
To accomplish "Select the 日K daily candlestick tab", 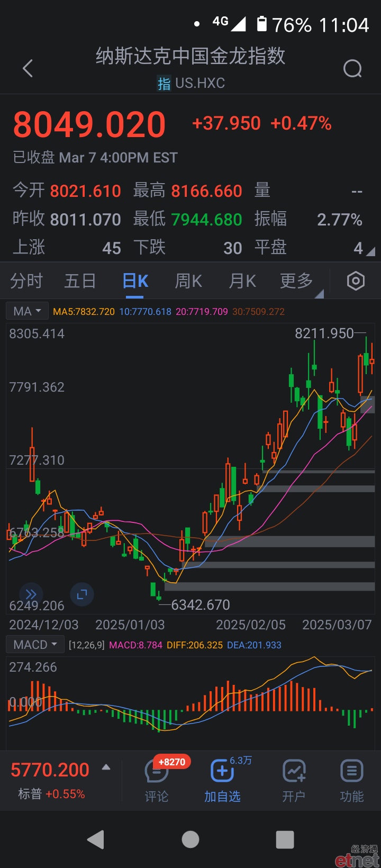I will tap(135, 281).
